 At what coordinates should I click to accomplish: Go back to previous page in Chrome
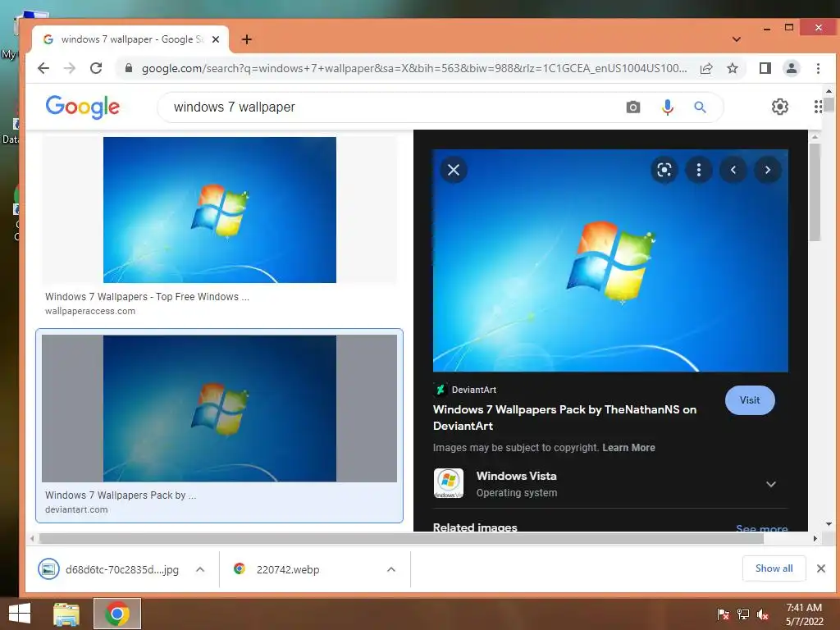[43, 68]
